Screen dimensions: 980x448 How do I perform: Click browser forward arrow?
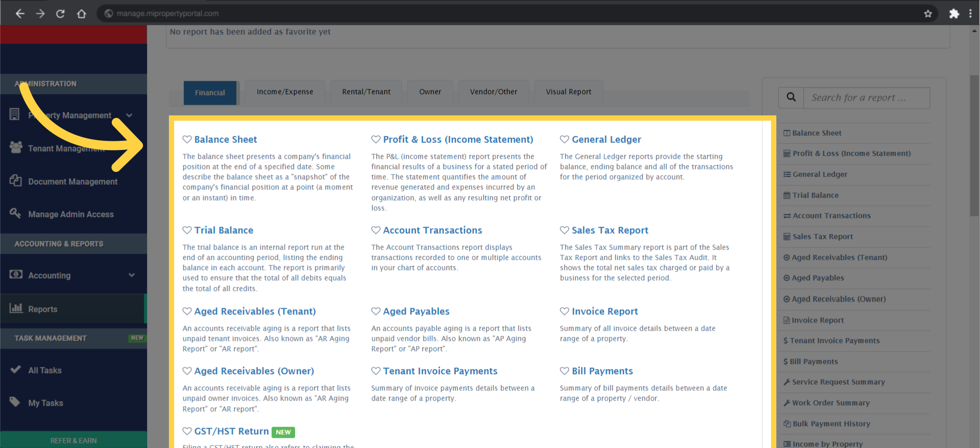(x=40, y=14)
